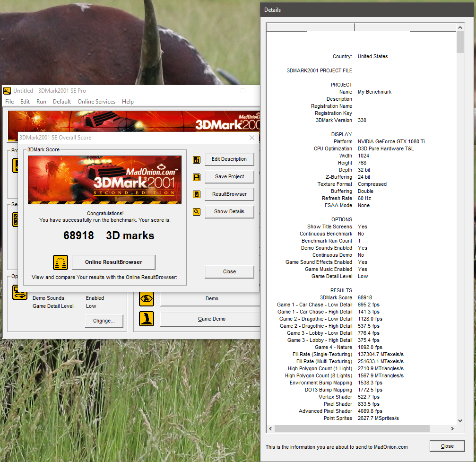Image resolution: width=476 pixels, height=462 pixels.
Task: Click '1092.0 fps' Nature result
Action: click(370, 347)
